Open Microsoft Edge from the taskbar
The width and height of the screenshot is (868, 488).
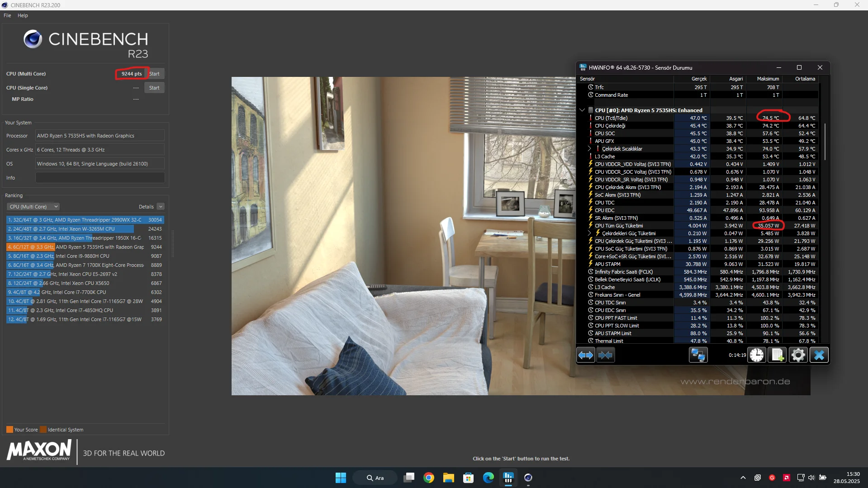pyautogui.click(x=489, y=478)
